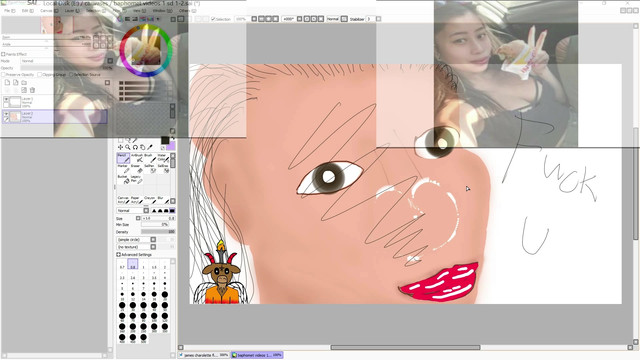
Task: Show the swatches panel icon
Action: tap(151, 19)
